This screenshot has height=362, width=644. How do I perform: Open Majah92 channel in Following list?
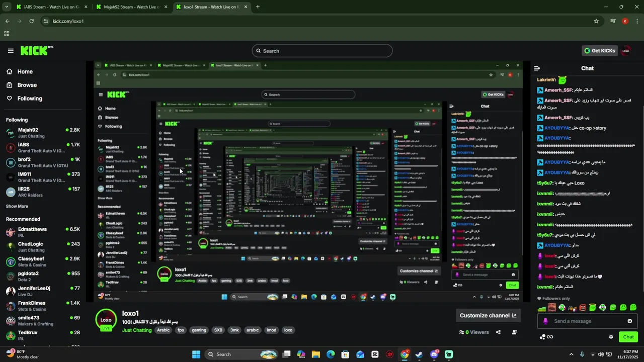tap(43, 133)
